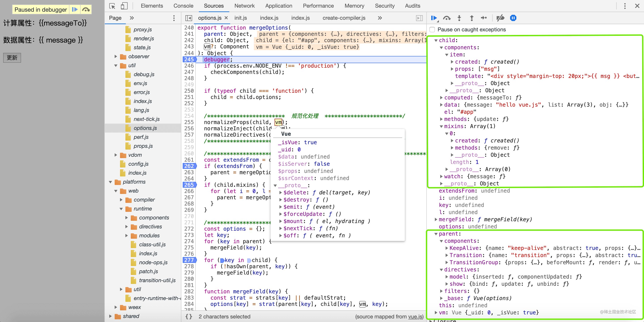The height and width of the screenshot is (322, 644).
Task: Expand mergeField function in scope
Action: pos(436,219)
